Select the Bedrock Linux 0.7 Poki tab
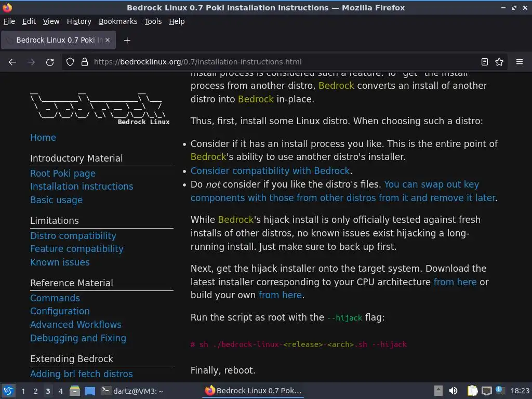The height and width of the screenshot is (399, 532). [x=58, y=40]
